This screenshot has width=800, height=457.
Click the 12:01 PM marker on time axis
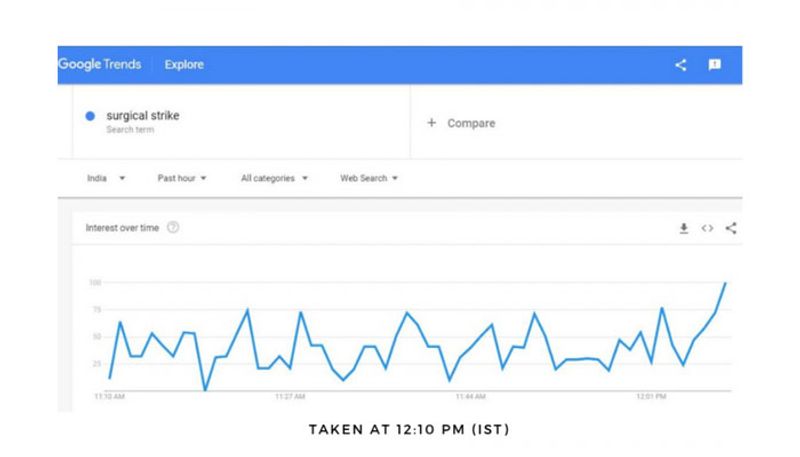coord(651,396)
